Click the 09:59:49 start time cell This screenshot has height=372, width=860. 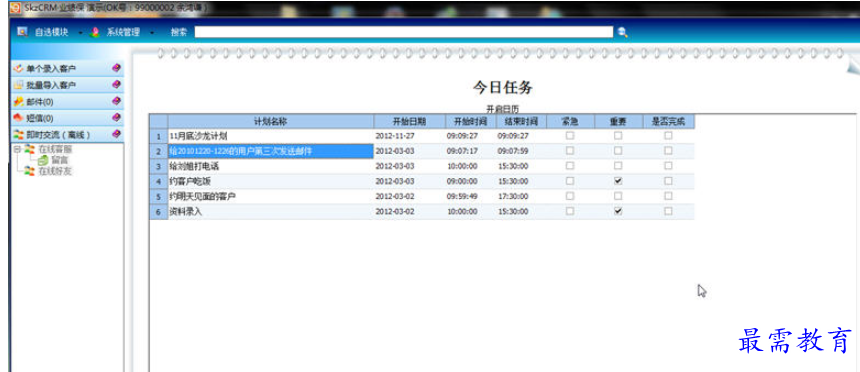pyautogui.click(x=471, y=196)
